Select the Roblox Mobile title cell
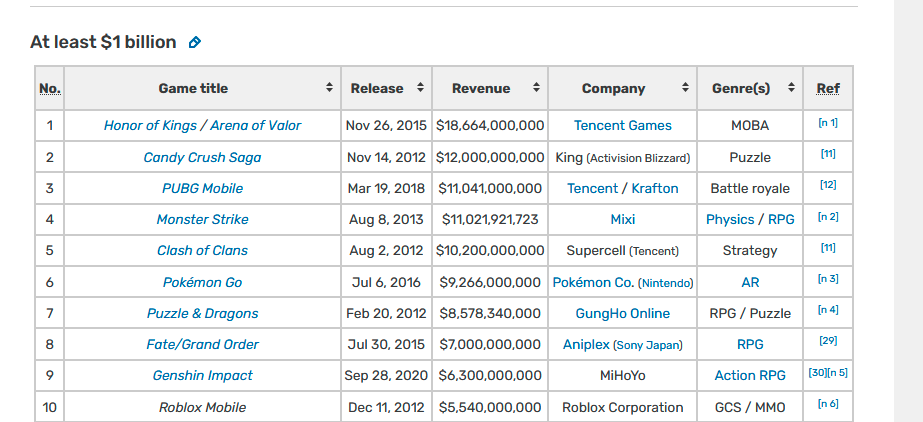The height and width of the screenshot is (422, 923). 202,407
